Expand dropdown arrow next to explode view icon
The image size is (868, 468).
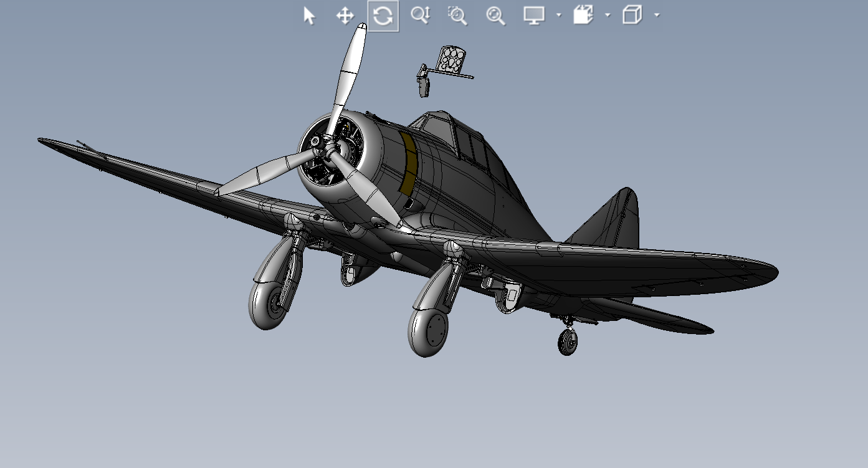coord(608,16)
